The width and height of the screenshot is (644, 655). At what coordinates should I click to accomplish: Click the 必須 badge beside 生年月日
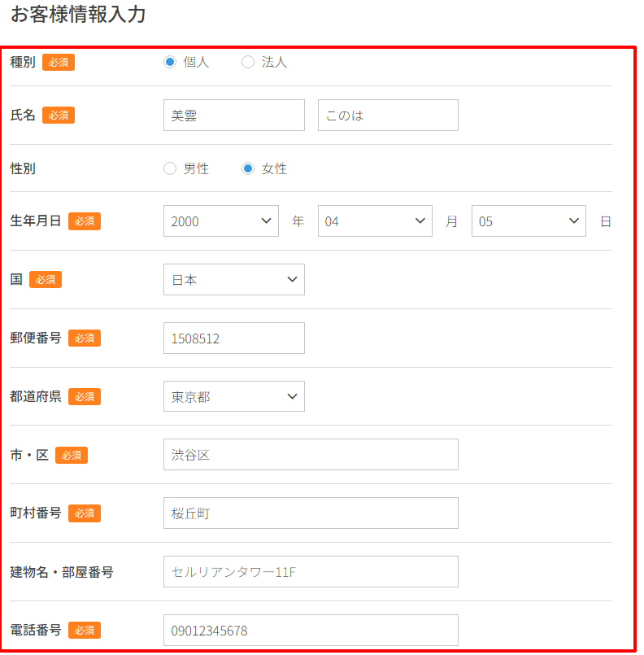(85, 221)
